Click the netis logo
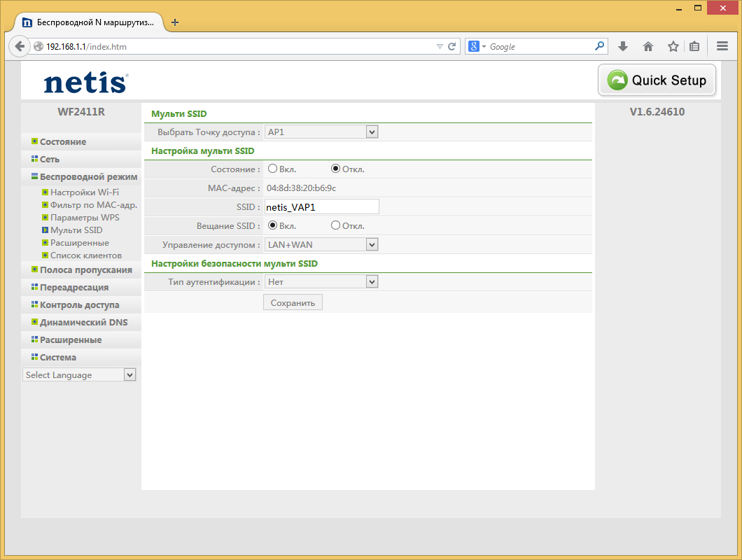Viewport: 742px width, 560px height. point(86,83)
